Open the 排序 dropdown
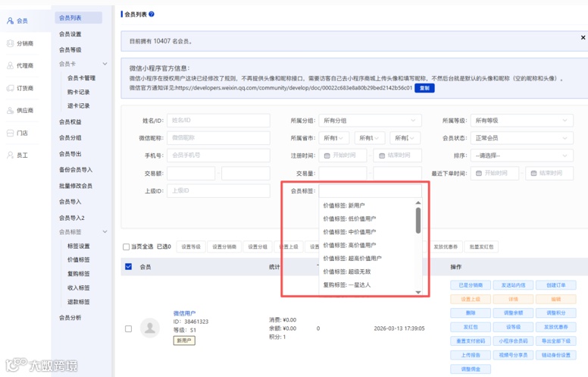 click(x=521, y=156)
